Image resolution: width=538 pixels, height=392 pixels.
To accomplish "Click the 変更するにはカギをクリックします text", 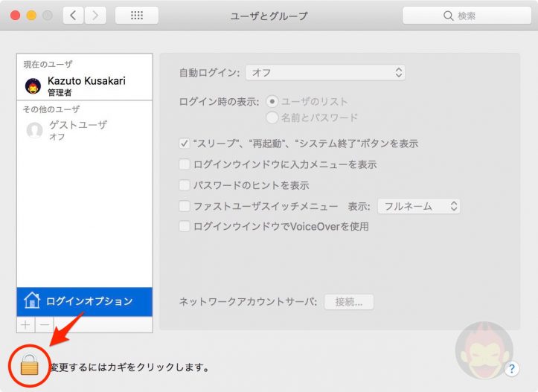I will pyautogui.click(x=130, y=367).
